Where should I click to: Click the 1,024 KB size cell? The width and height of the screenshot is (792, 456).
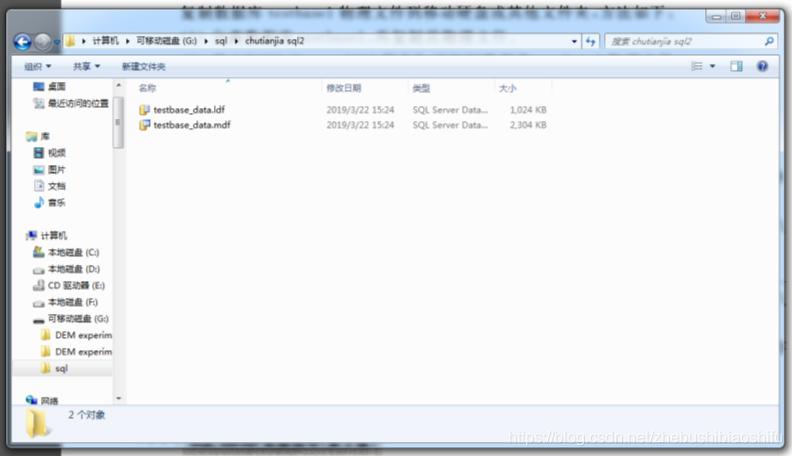[x=528, y=110]
